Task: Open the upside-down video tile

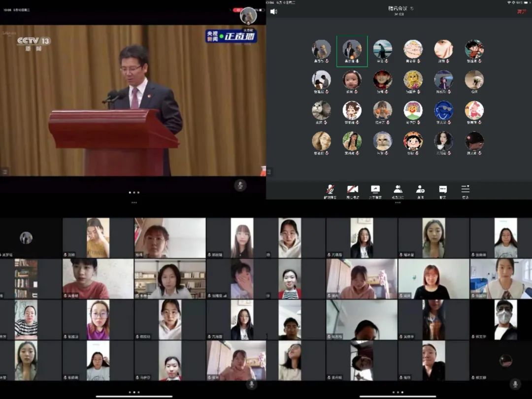Action: click(362, 361)
